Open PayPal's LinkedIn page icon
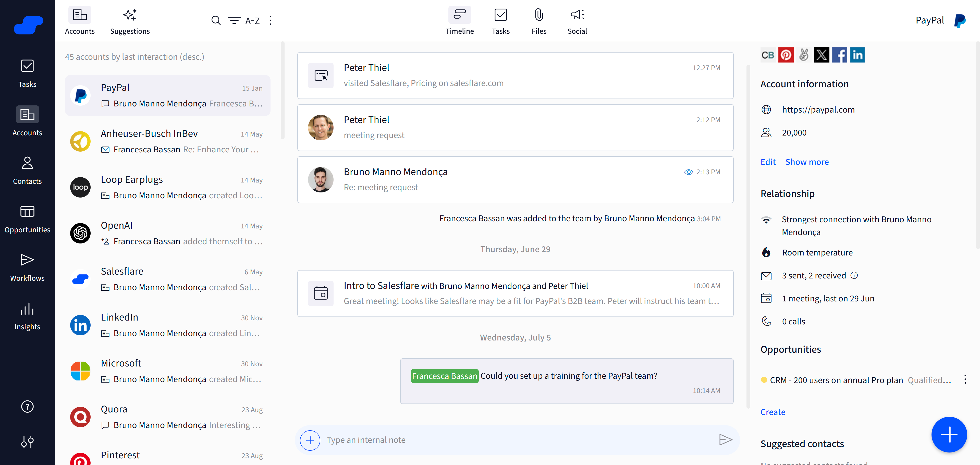The height and width of the screenshot is (465, 980). tap(857, 55)
